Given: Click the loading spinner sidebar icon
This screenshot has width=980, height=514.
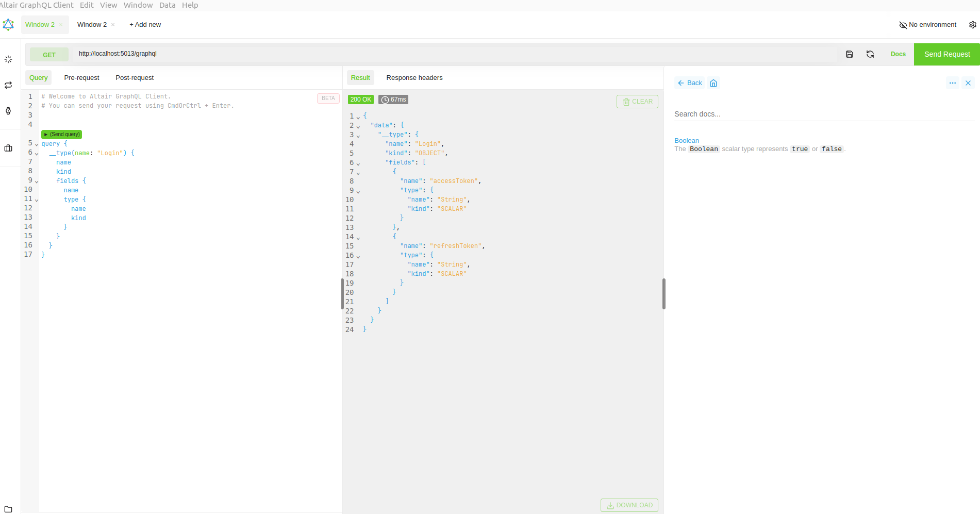Looking at the screenshot, I should [x=8, y=59].
